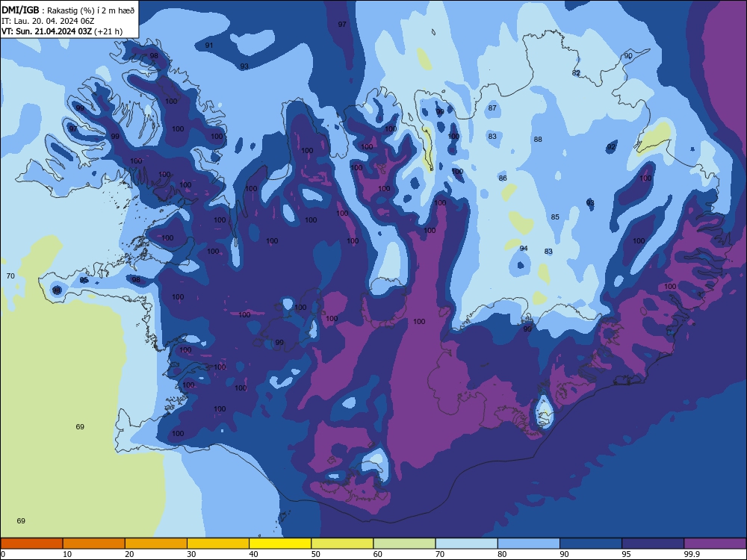Click the dark orange 0–10 legend swatch
Image resolution: width=747 pixels, height=560 pixels.
coord(31,544)
